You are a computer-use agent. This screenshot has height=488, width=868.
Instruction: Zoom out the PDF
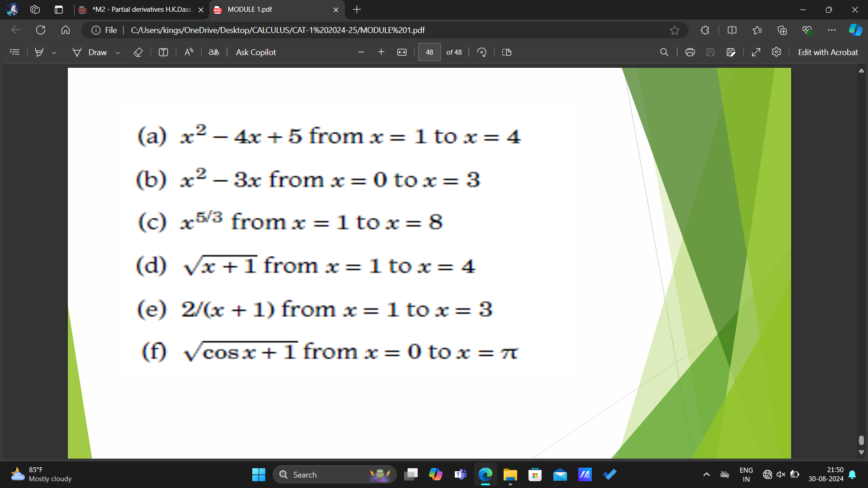361,52
